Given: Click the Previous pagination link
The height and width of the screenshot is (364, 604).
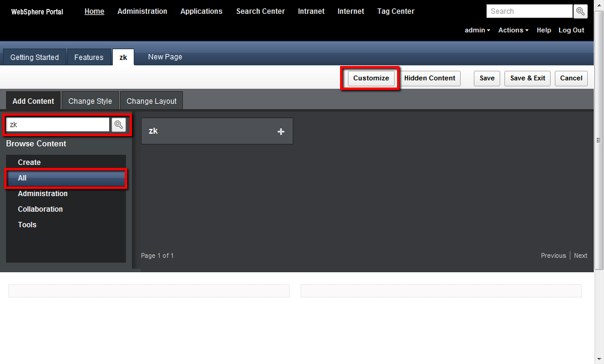Looking at the screenshot, I should point(553,255).
